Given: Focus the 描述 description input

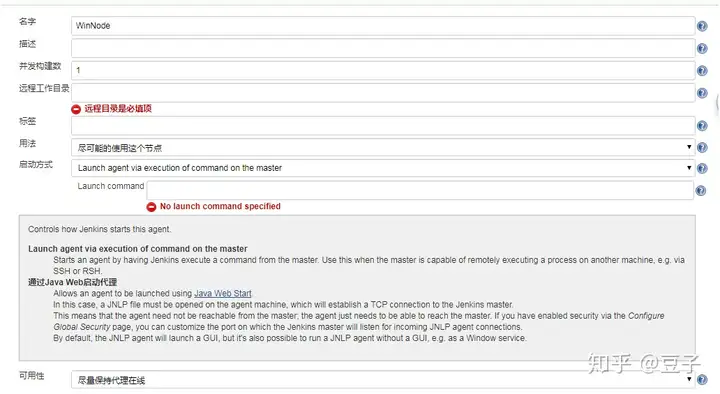Looking at the screenshot, I should [x=382, y=48].
